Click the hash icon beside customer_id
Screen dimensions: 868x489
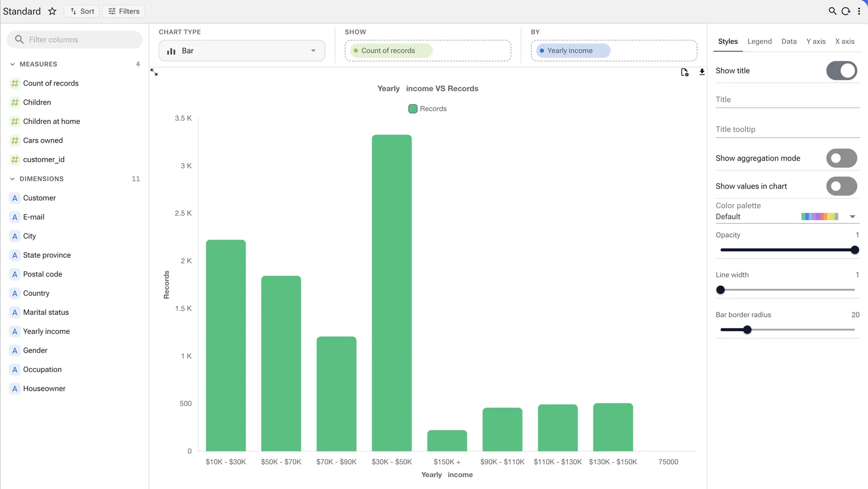pyautogui.click(x=15, y=160)
